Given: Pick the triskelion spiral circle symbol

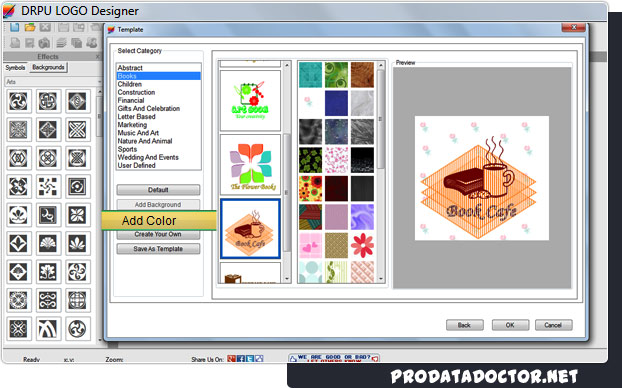Looking at the screenshot, I should coord(77,329).
